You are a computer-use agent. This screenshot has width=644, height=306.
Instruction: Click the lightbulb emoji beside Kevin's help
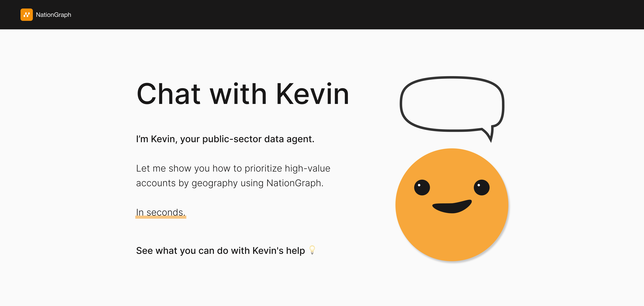pos(312,250)
